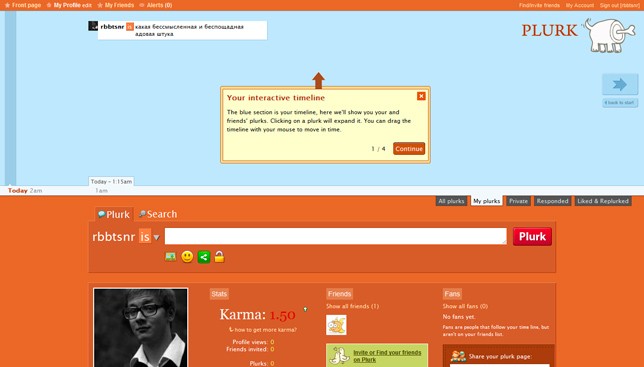This screenshot has height=367, width=644.
Task: Open the smiley emoticon picker
Action: 187,257
